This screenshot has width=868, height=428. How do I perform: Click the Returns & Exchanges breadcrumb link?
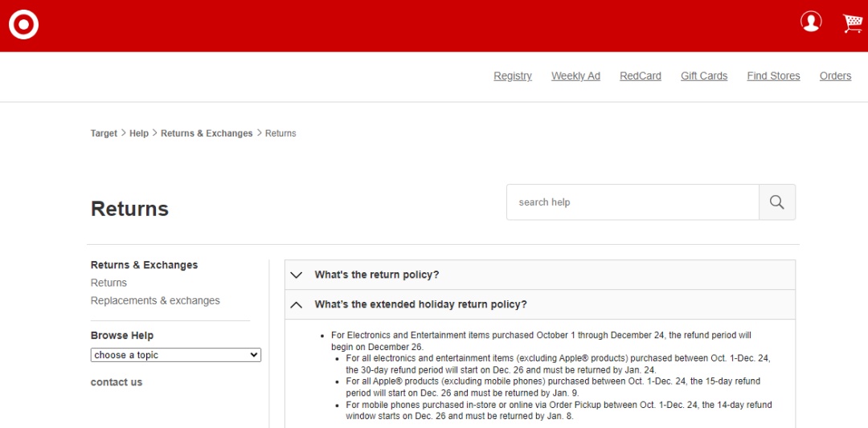[207, 133]
